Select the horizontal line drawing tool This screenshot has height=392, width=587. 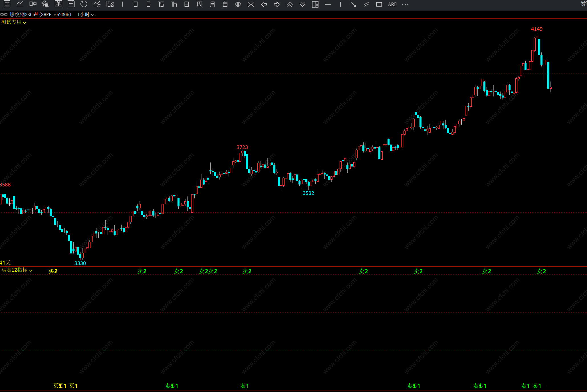pyautogui.click(x=328, y=4)
